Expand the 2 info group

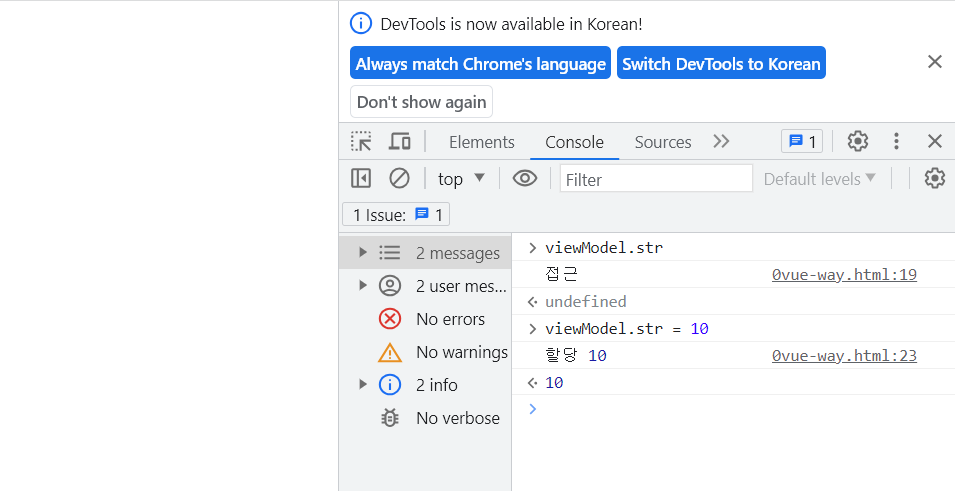click(x=363, y=384)
